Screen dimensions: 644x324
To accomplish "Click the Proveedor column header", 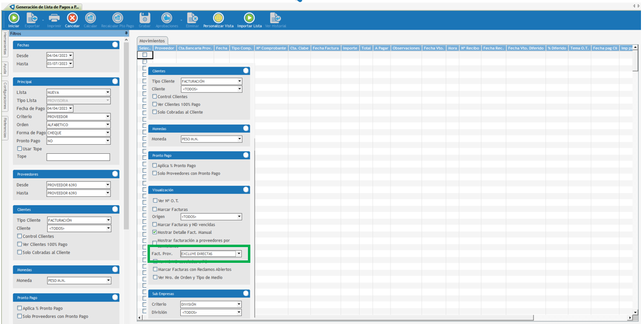I will coord(164,48).
